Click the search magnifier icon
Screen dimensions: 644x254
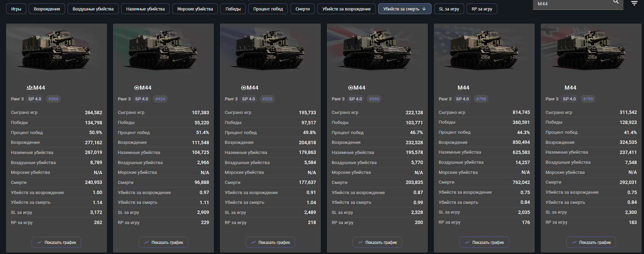[x=616, y=2]
